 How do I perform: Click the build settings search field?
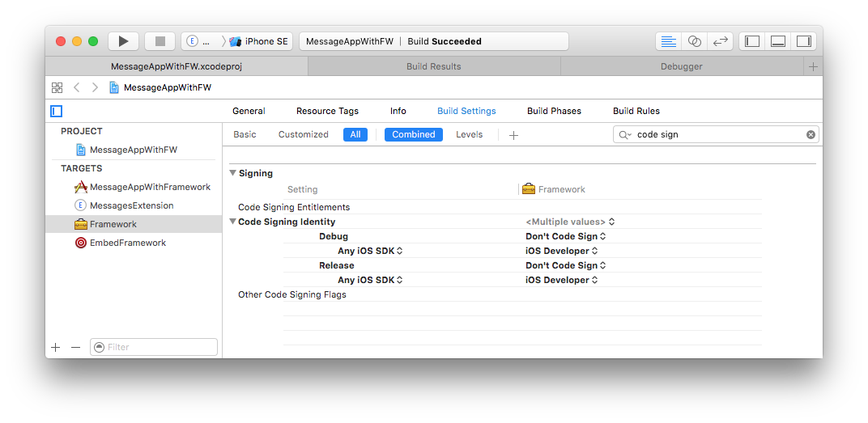pos(716,134)
